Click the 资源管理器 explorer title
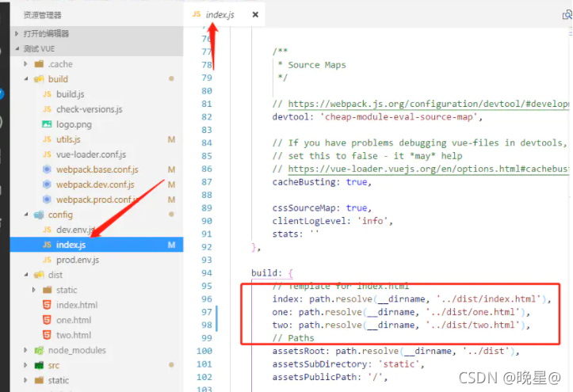573x392 pixels. (x=42, y=15)
